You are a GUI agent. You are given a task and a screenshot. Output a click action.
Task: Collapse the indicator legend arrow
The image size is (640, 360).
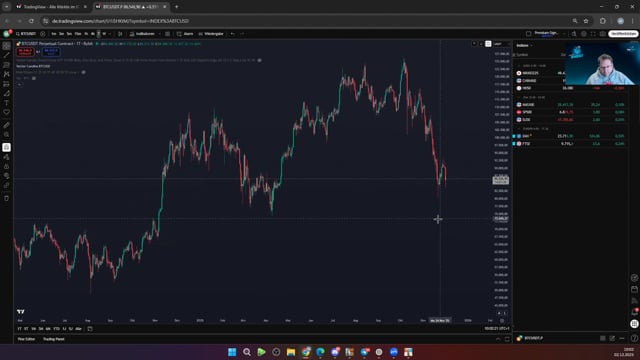click(x=19, y=84)
